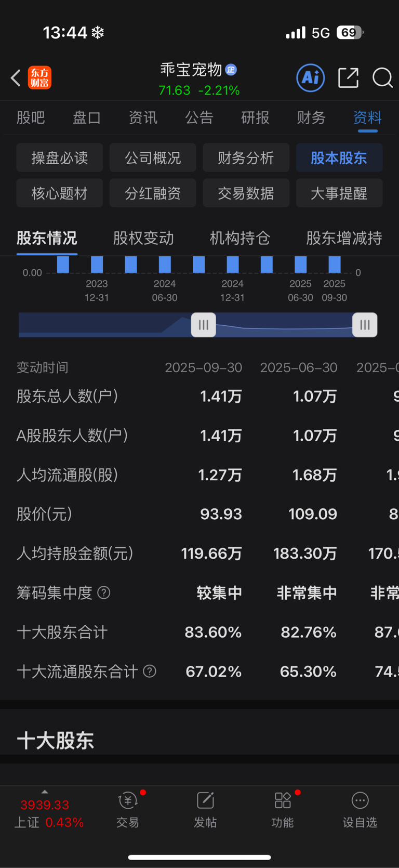Screen dimensions: 399x868
Task: Tap the 乖宝宠物 stock title
Action: 191,70
